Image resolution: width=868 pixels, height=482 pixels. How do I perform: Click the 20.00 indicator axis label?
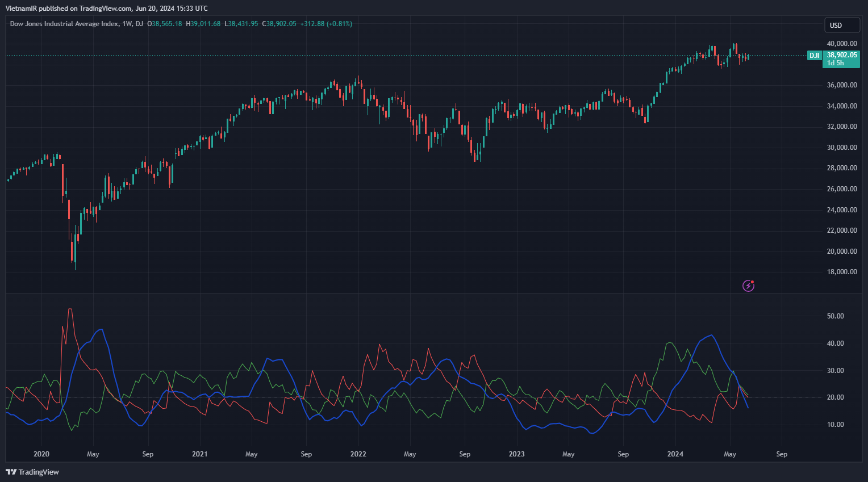click(x=836, y=397)
